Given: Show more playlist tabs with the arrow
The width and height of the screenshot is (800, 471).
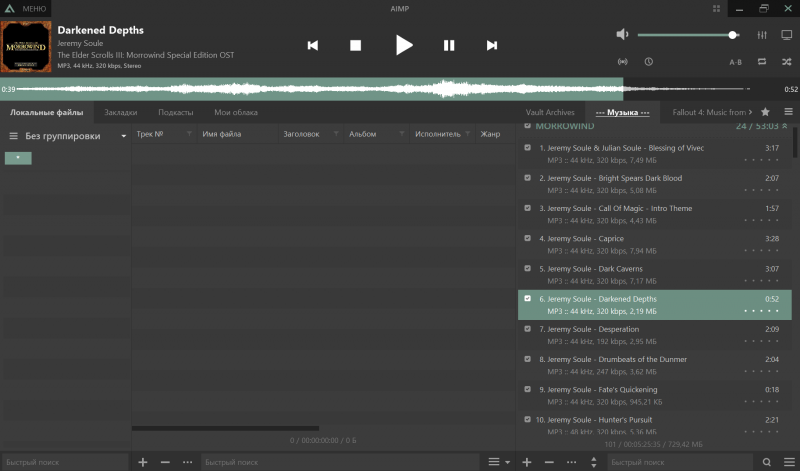Looking at the screenshot, I should click(750, 112).
